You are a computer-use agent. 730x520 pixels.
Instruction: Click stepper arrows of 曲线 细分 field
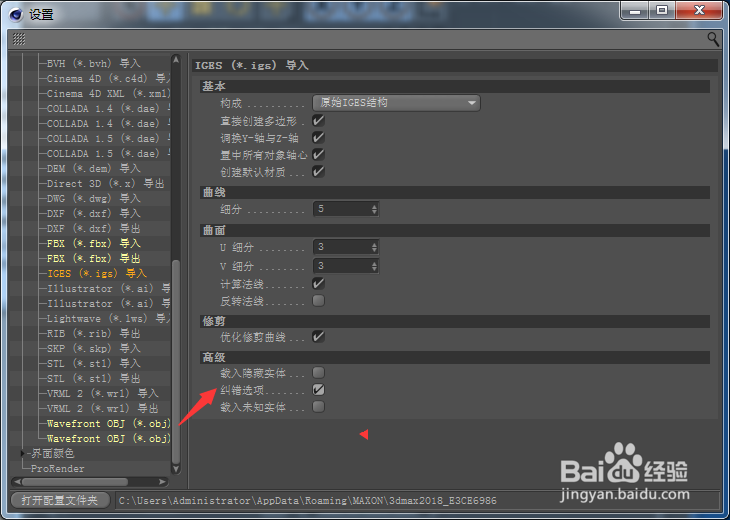pyautogui.click(x=374, y=209)
